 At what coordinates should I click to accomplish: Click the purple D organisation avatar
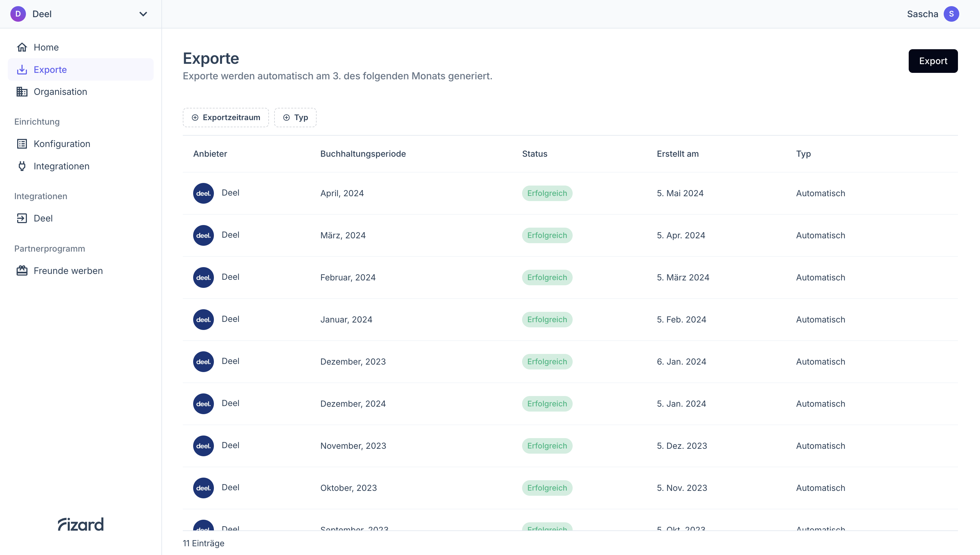click(18, 14)
